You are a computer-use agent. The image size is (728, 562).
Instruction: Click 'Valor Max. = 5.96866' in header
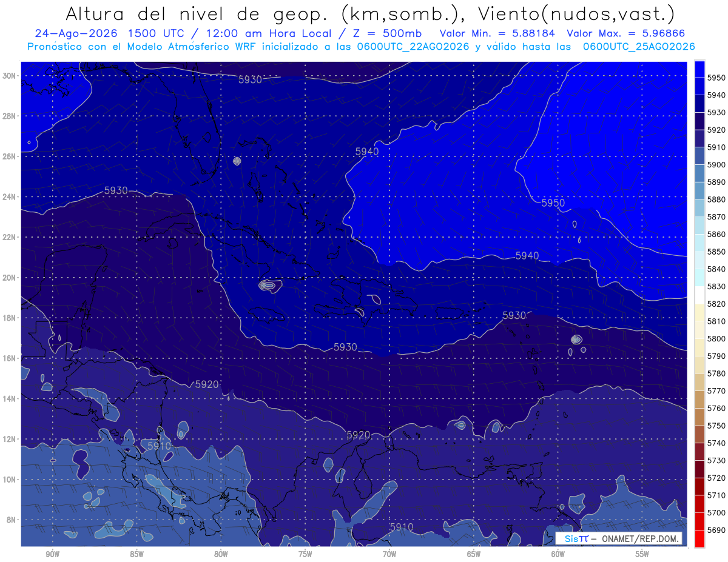coord(625,33)
